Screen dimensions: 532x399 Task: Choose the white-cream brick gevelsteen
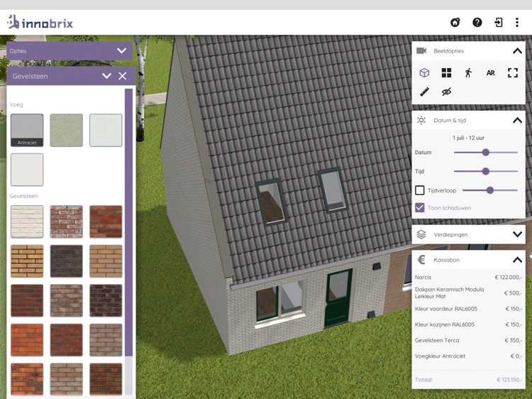click(x=27, y=222)
